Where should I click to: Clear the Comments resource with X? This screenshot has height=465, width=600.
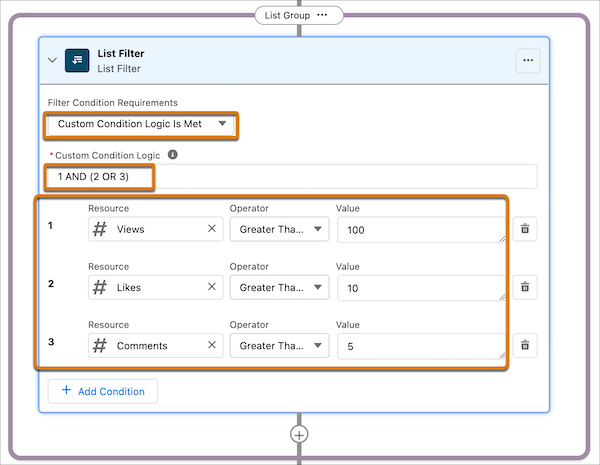pos(211,345)
